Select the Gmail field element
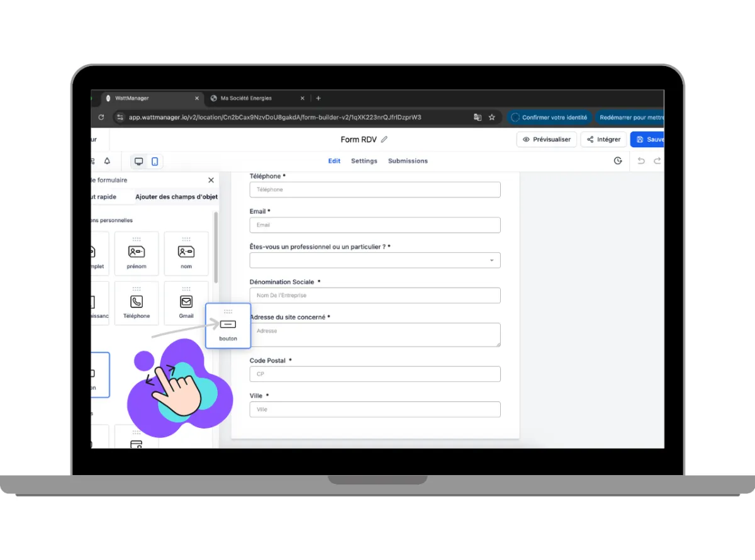Viewport: 755px width, 560px height. point(186,303)
